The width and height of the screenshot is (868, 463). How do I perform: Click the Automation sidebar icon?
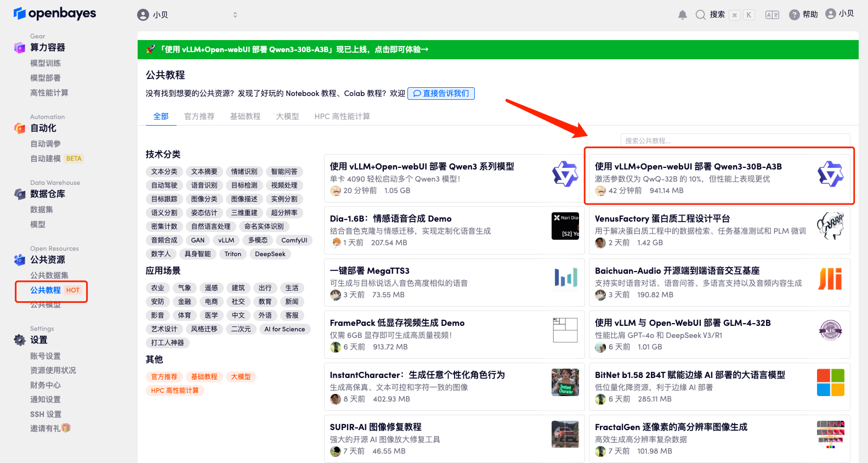click(20, 128)
